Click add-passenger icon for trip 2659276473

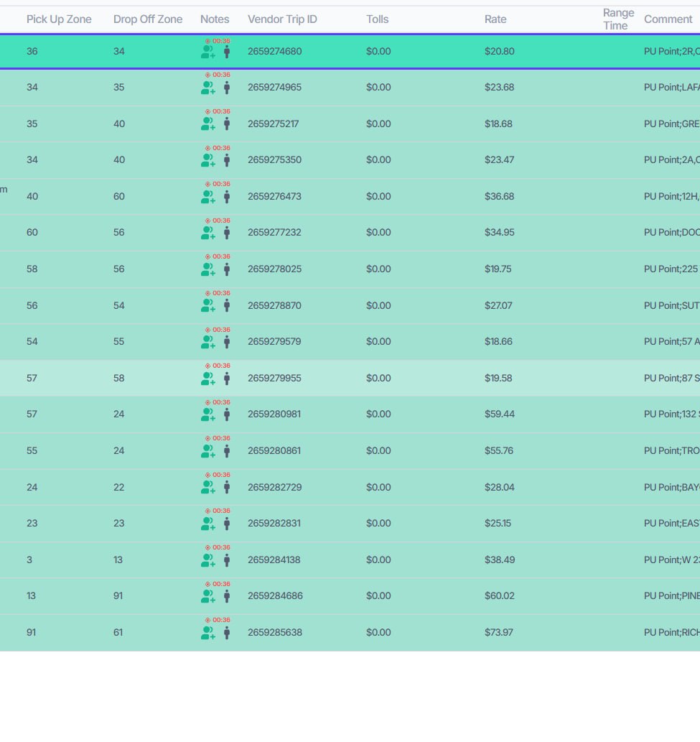click(208, 196)
